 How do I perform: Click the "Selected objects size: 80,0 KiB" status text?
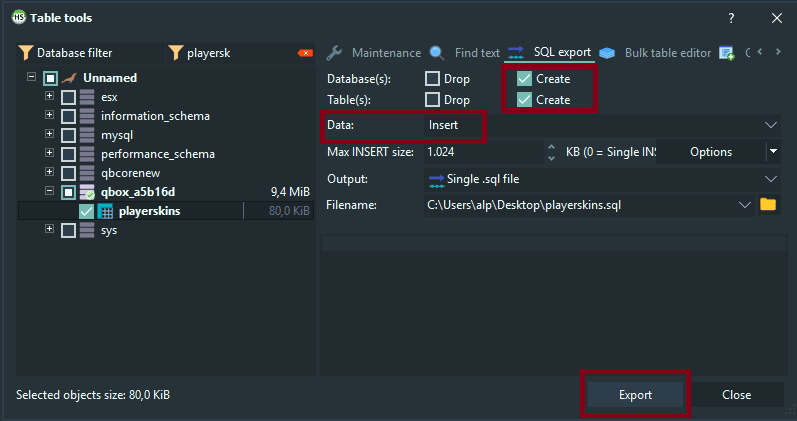click(93, 395)
